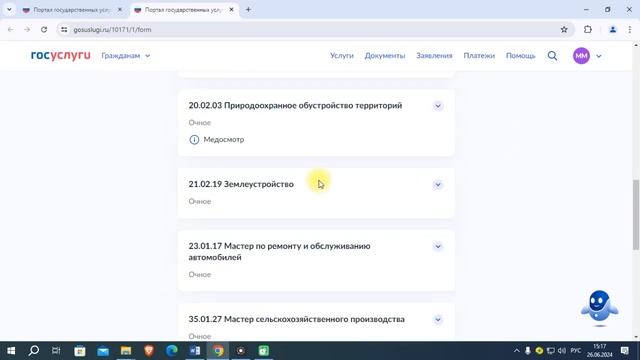Click the 35.01.27 Мастер сельскохозяйственного title

tap(296, 319)
